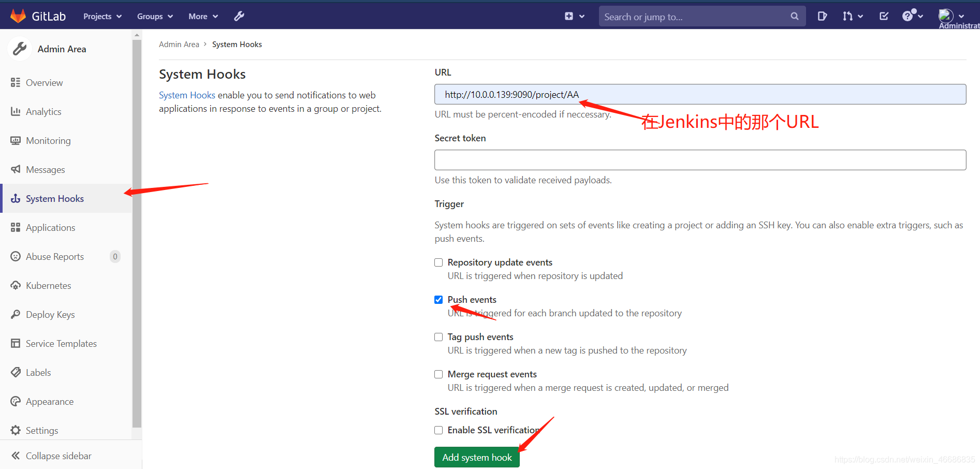
Task: Click the URL input field
Action: (x=700, y=94)
